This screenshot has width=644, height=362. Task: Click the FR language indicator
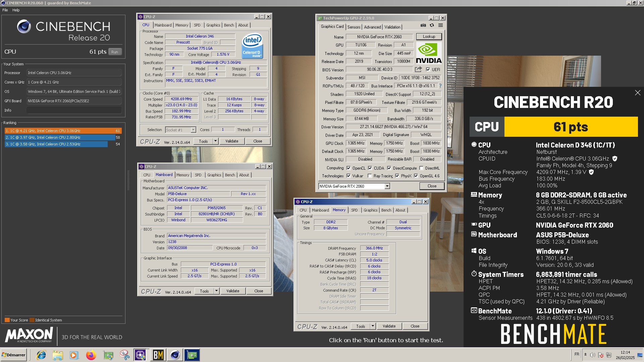pos(577,354)
